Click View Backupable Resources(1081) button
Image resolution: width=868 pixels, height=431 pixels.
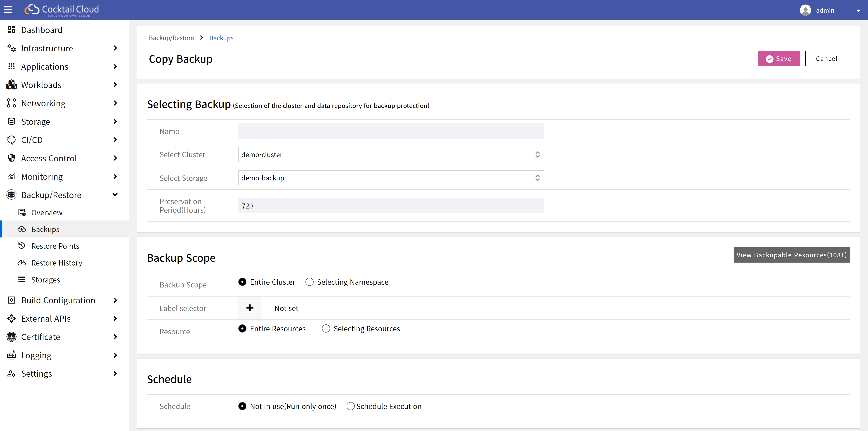click(792, 255)
